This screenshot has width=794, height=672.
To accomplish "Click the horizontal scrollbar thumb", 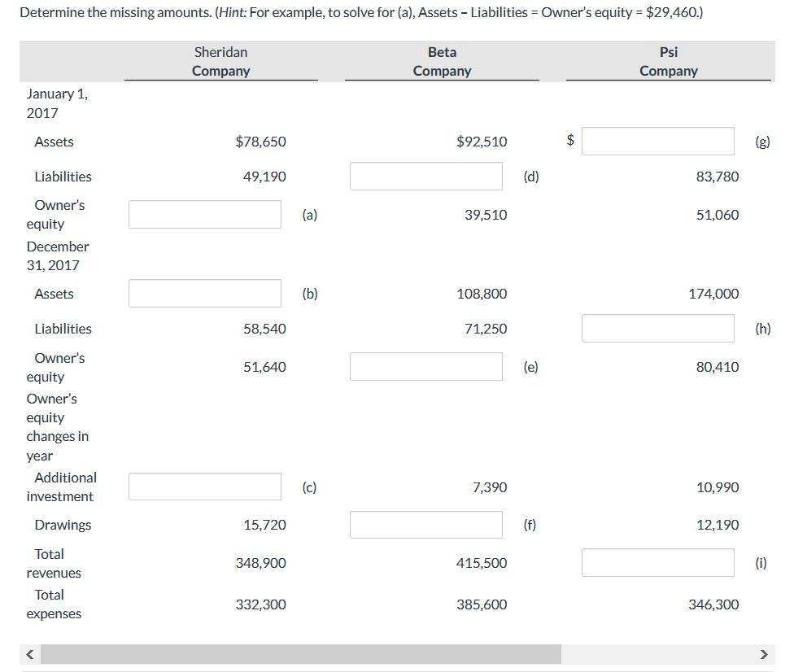I will [301, 653].
